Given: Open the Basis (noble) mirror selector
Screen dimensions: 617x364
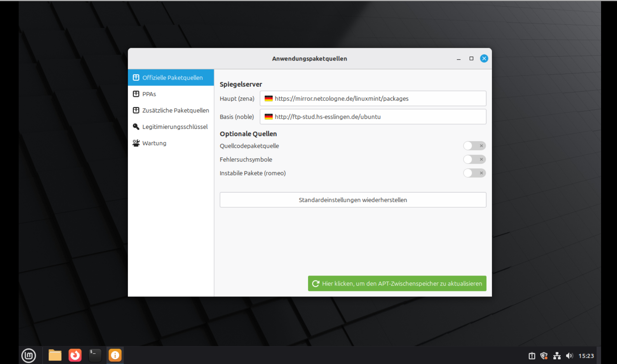Looking at the screenshot, I should [373, 117].
